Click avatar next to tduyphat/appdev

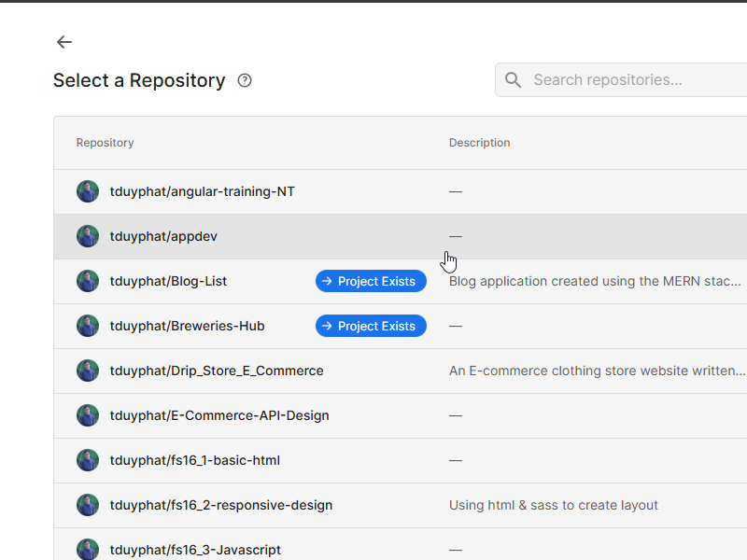(88, 236)
